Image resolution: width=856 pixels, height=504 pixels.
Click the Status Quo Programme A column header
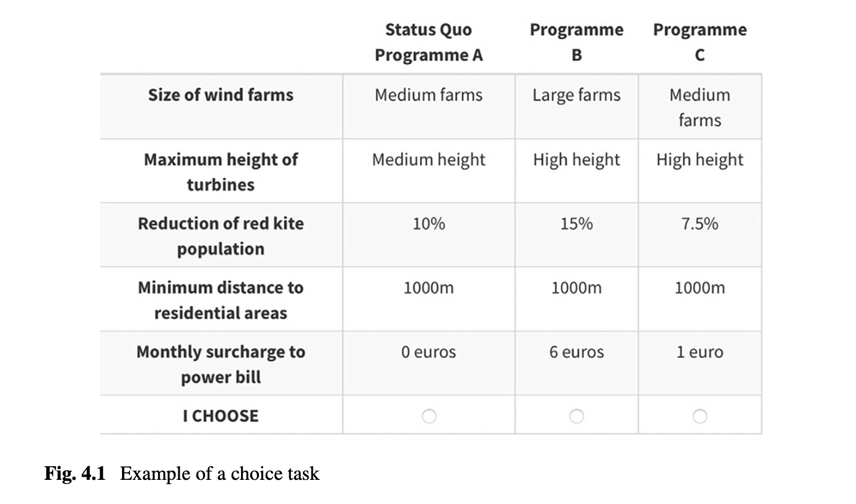429,42
